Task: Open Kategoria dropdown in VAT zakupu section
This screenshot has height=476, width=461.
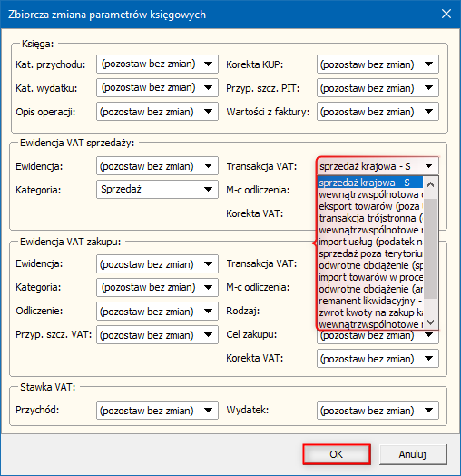Action: [x=157, y=287]
